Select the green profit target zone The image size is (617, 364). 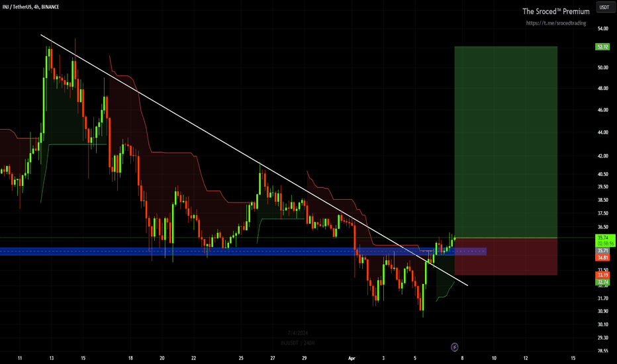[x=506, y=142]
